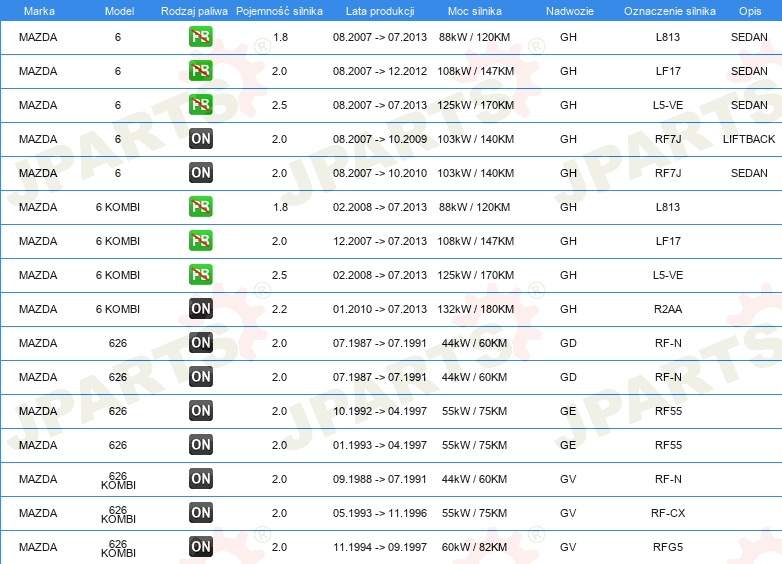Screen dimensions: 782x564
Task: Click the Model column header
Action: 119,11
